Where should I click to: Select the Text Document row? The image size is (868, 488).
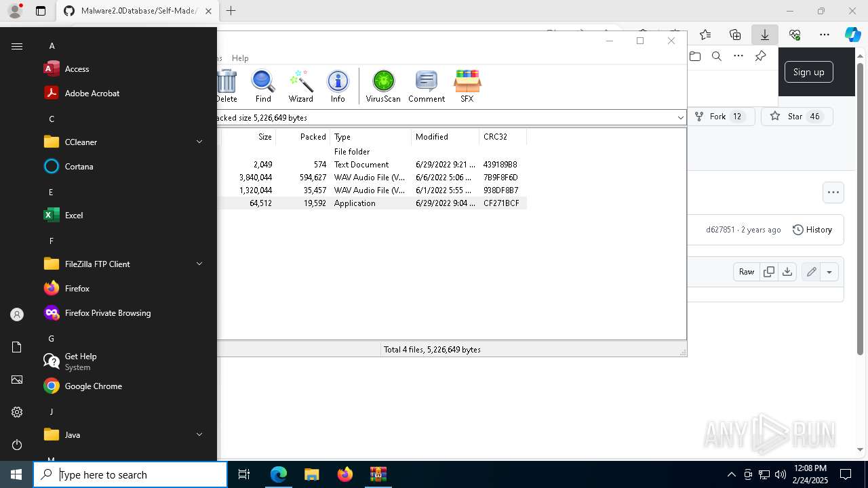click(372, 165)
